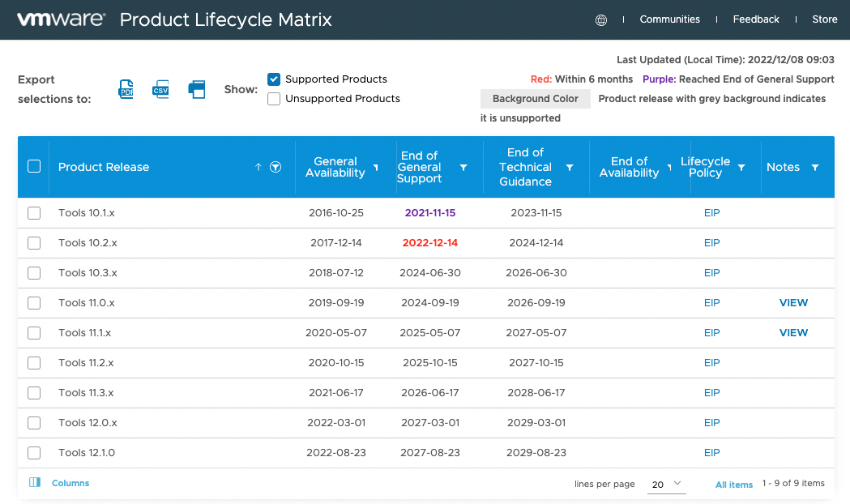Uncheck the Supported Products checkbox

click(x=274, y=79)
